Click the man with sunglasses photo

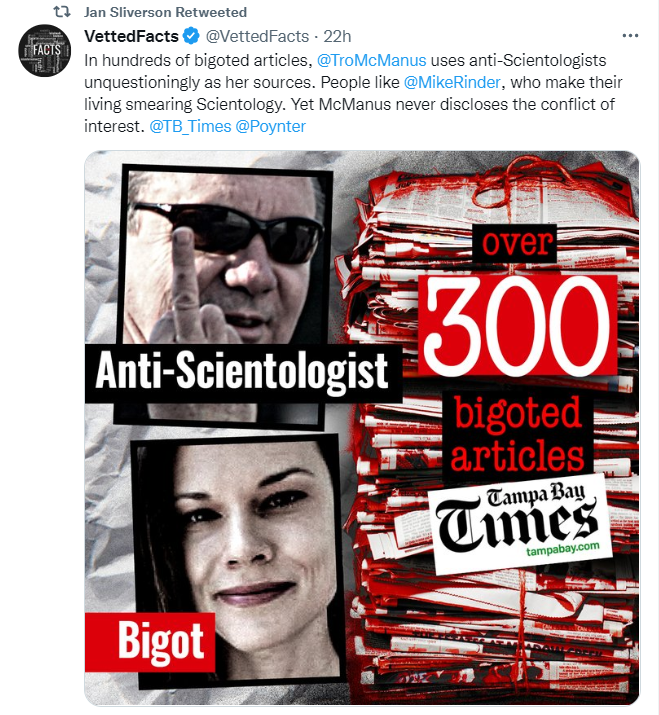click(224, 257)
